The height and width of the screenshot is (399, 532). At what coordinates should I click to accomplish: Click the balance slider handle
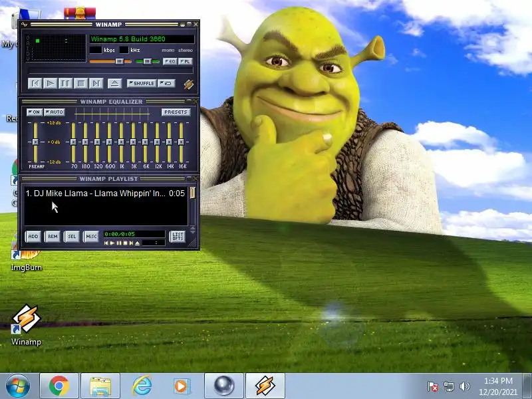click(147, 61)
